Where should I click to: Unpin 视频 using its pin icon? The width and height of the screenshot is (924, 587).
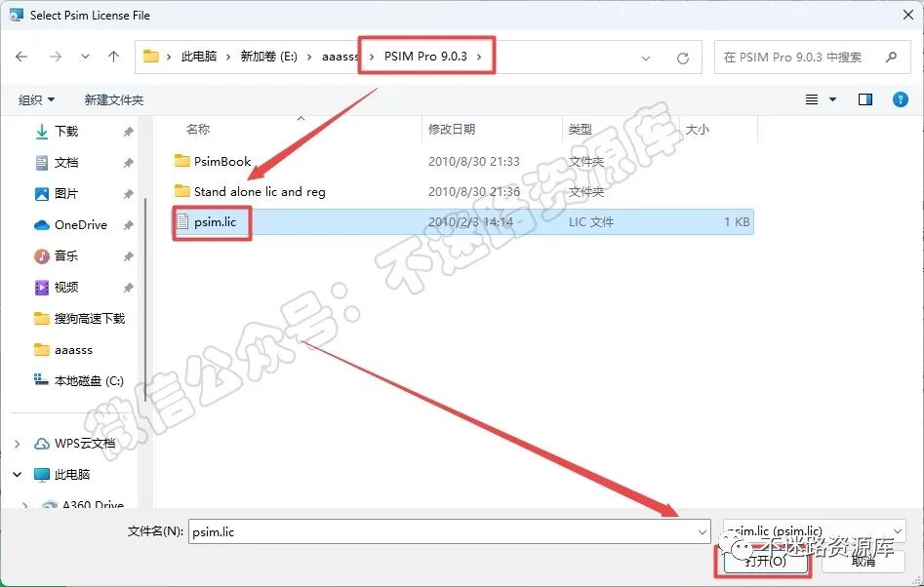128,288
